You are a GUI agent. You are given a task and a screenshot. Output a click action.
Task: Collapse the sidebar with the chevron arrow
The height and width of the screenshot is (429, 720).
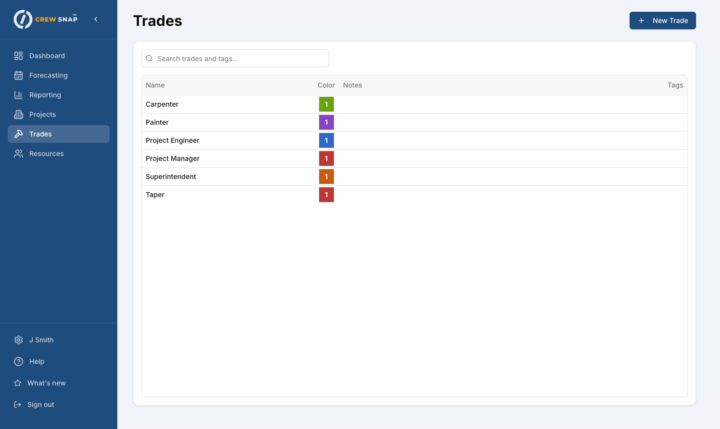[95, 19]
